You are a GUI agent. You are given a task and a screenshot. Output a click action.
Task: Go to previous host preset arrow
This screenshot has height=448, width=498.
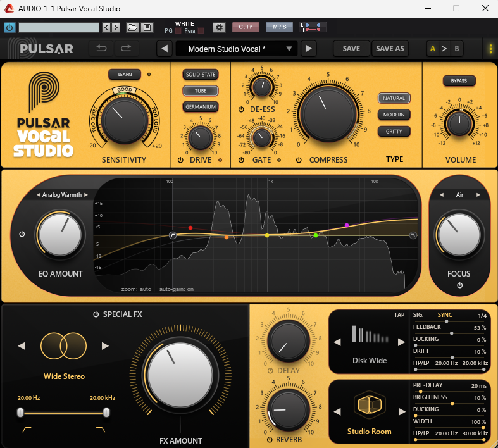click(106, 28)
